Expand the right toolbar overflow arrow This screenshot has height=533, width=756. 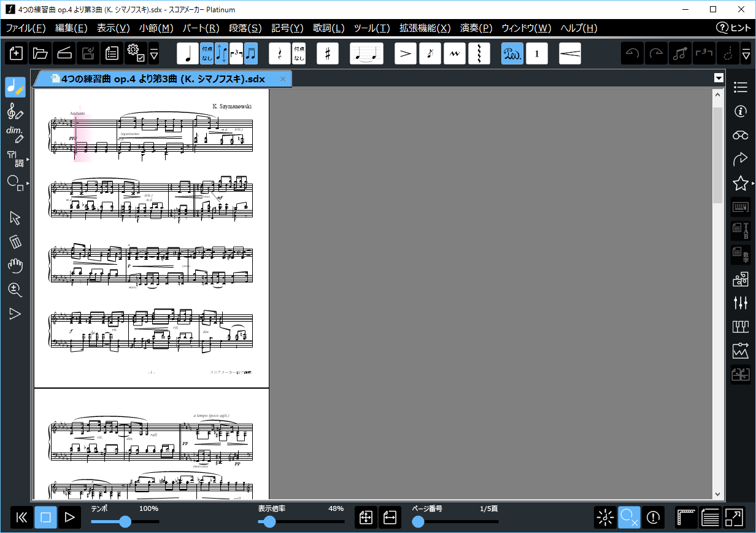click(746, 54)
